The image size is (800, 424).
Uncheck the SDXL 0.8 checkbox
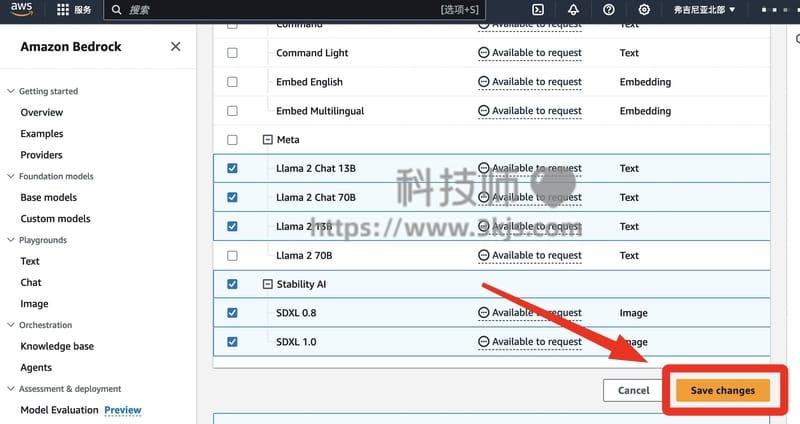(x=232, y=313)
